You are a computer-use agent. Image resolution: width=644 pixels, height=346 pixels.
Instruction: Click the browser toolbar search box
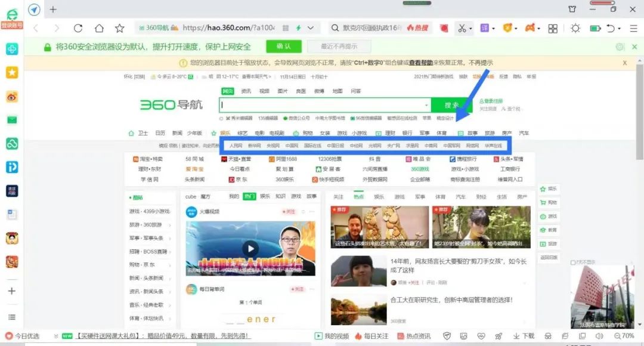(379, 28)
